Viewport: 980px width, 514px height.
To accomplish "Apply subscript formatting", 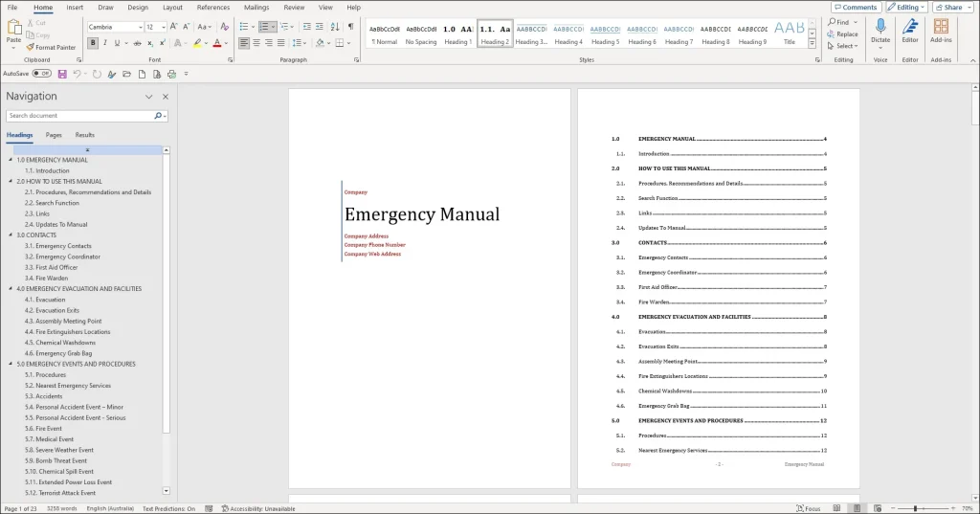I will (150, 43).
